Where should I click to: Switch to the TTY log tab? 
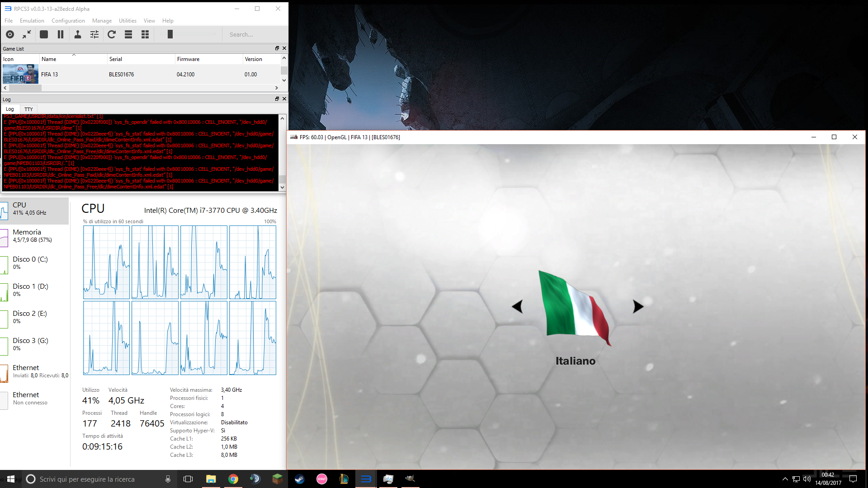(28, 109)
